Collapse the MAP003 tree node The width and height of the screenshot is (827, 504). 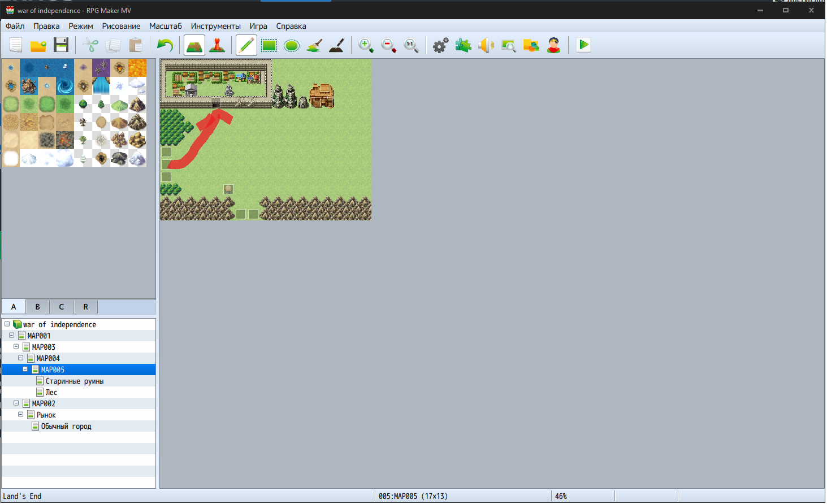16,347
